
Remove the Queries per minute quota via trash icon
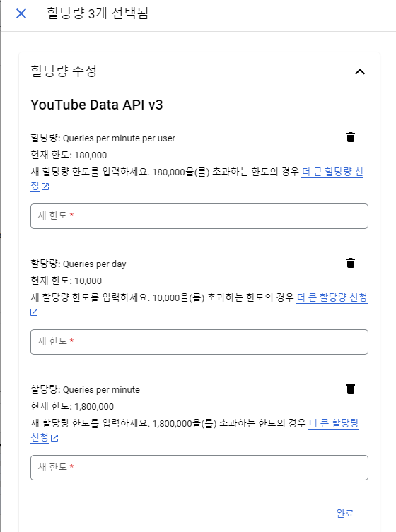351,389
